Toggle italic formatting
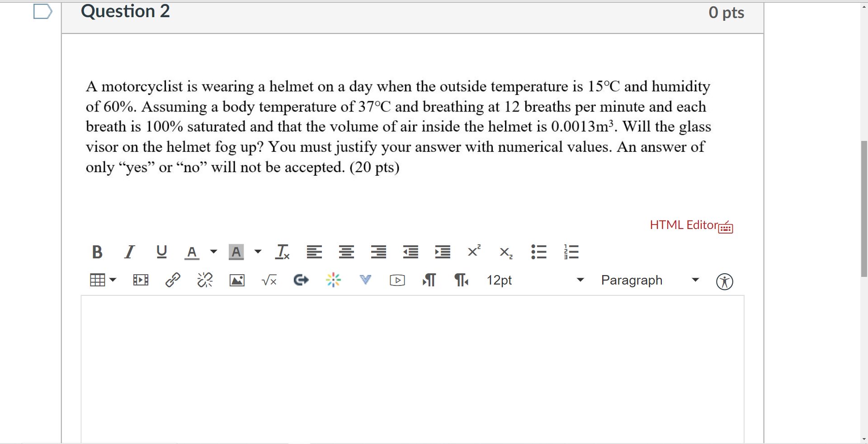The width and height of the screenshot is (868, 444). coord(130,252)
